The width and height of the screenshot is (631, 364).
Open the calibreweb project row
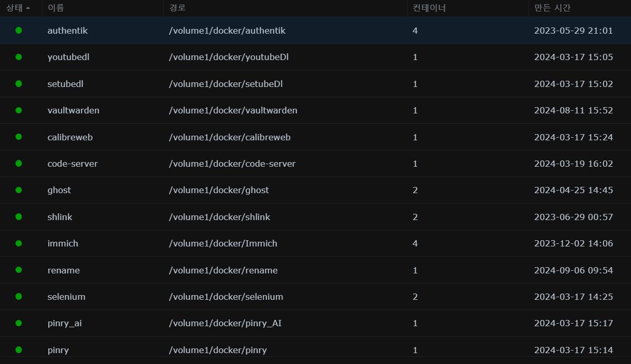[x=70, y=137]
